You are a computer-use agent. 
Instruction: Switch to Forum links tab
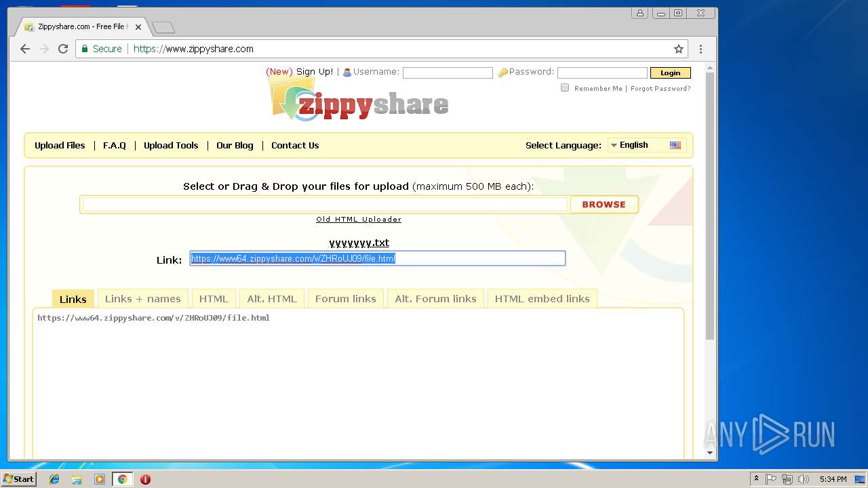click(x=345, y=299)
